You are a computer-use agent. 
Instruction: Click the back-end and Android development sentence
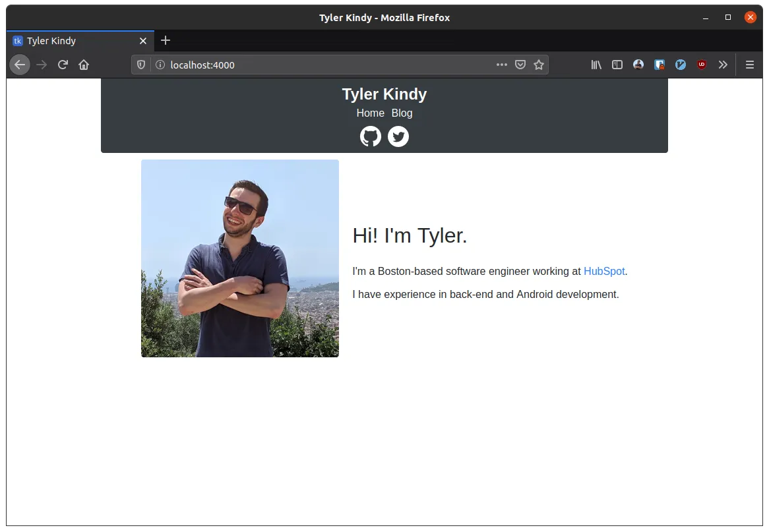485,294
